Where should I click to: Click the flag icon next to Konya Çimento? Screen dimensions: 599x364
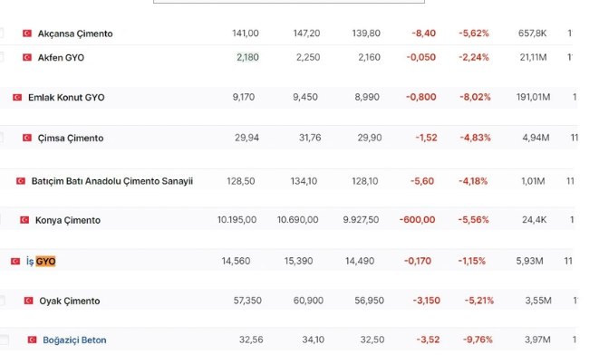coord(24,220)
